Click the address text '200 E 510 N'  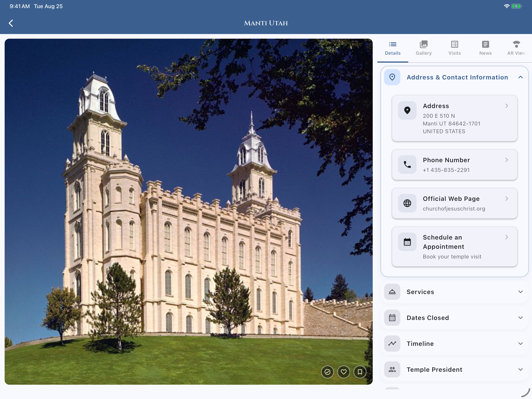point(439,116)
